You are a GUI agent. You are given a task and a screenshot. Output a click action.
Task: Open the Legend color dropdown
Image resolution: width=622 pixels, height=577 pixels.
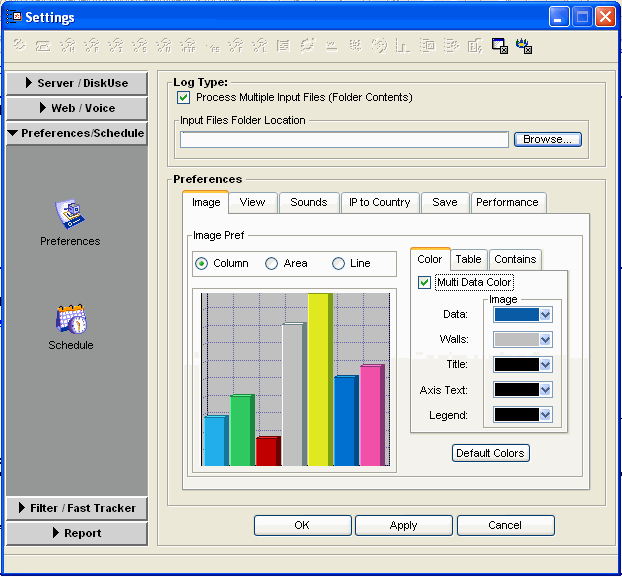click(545, 415)
